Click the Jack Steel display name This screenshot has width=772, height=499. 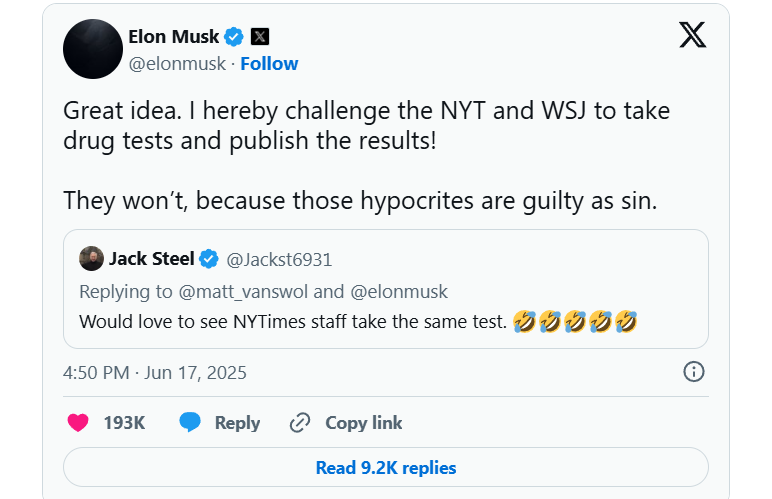(152, 260)
